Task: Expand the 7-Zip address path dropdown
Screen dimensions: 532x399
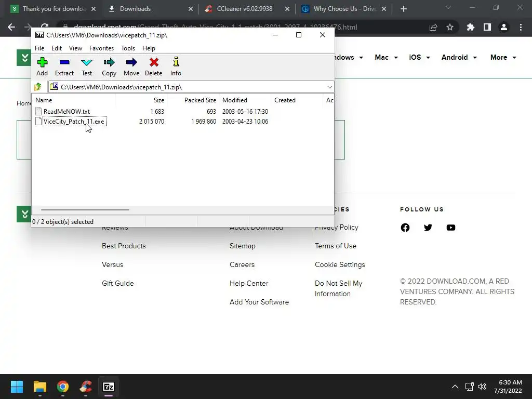Action: tap(329, 87)
